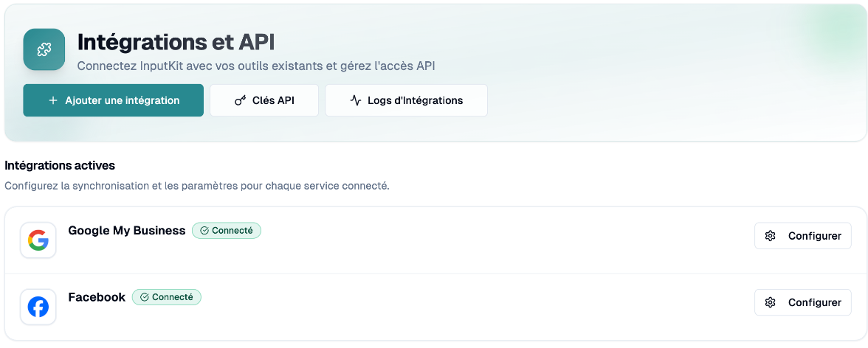This screenshot has width=868, height=348.
Task: Select the Facebook integration name
Action: pyautogui.click(x=97, y=297)
